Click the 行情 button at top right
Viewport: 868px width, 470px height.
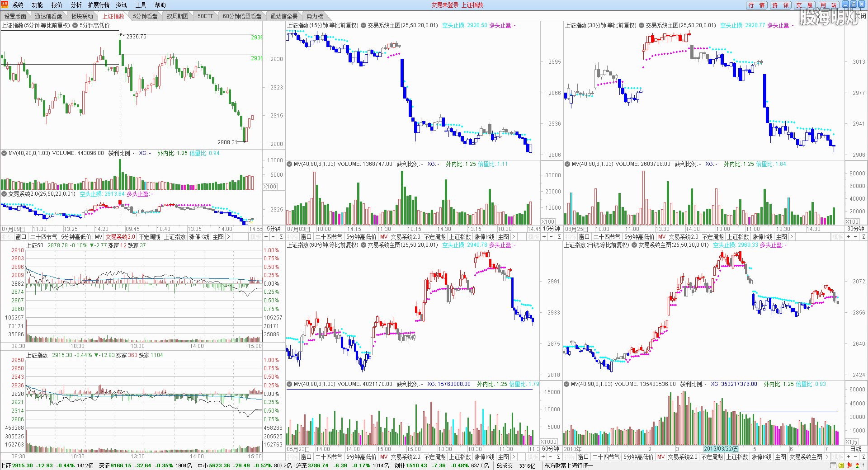tap(757, 5)
